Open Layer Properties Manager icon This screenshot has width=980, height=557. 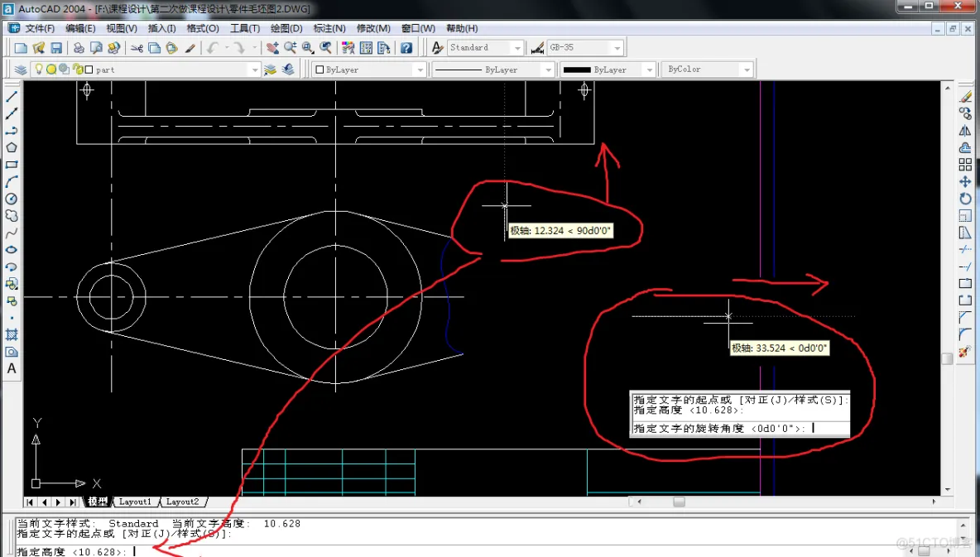[x=21, y=70]
